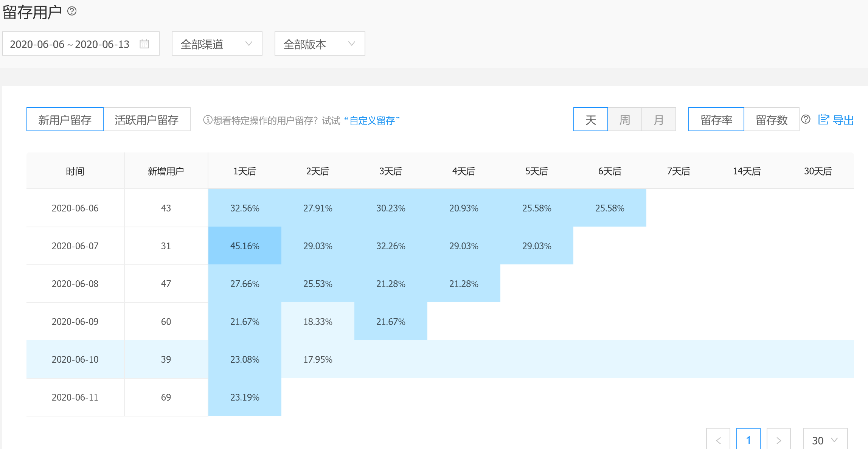
Task: Click 45.16% retention cell for 2020-06-07
Action: [245, 246]
